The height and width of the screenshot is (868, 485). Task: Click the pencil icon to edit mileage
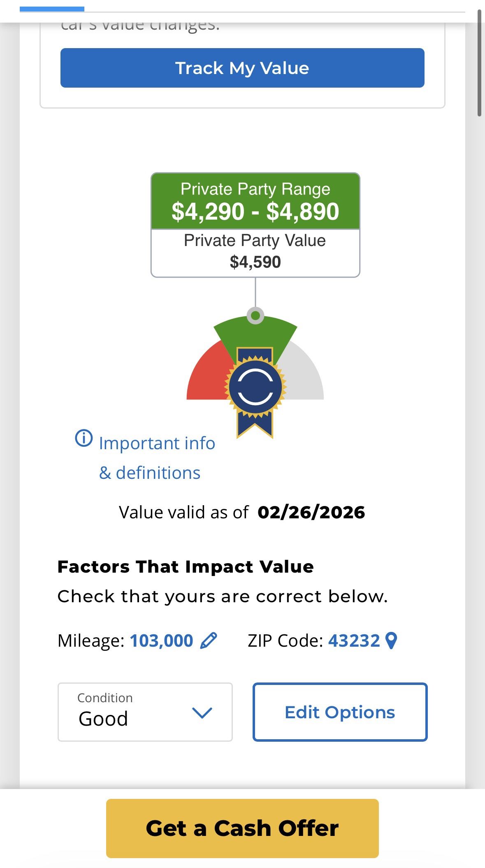[x=209, y=641]
